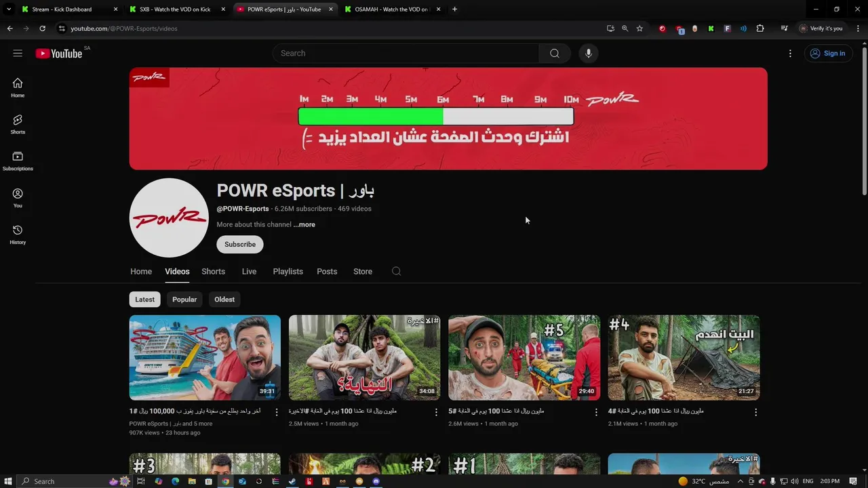
Task: Open Shorts in the left sidebar
Action: click(18, 124)
